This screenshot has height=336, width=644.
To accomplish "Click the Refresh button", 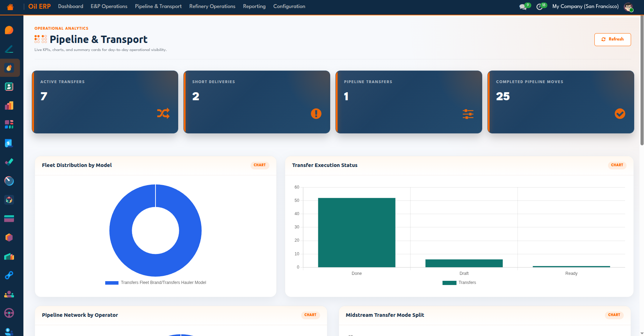I will pos(612,39).
